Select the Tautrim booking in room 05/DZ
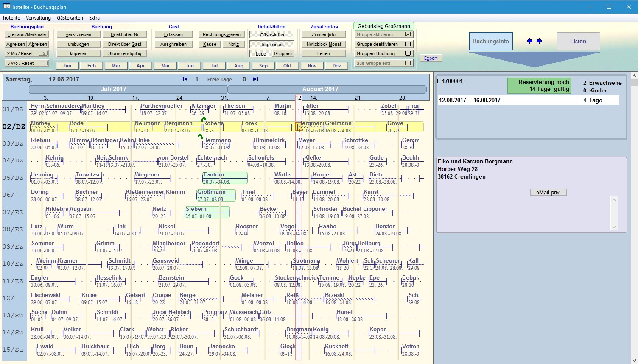Image resolution: width=638 pixels, height=364 pixels. click(x=224, y=178)
